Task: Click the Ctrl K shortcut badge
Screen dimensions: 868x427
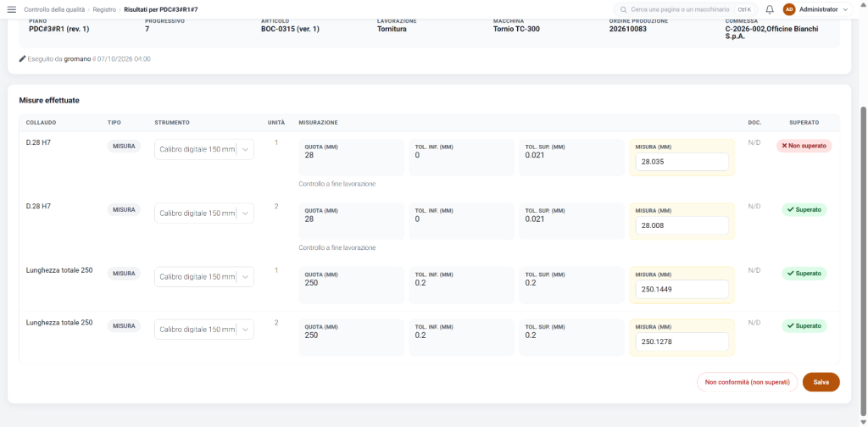Action: pyautogui.click(x=744, y=9)
